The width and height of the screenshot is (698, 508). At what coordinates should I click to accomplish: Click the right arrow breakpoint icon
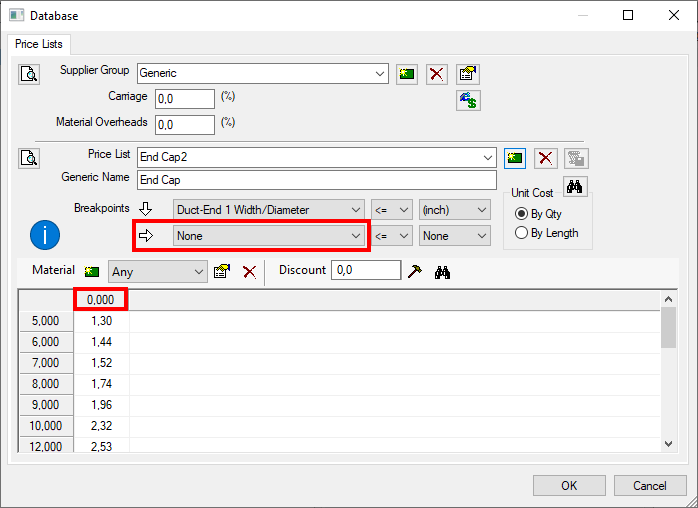146,236
